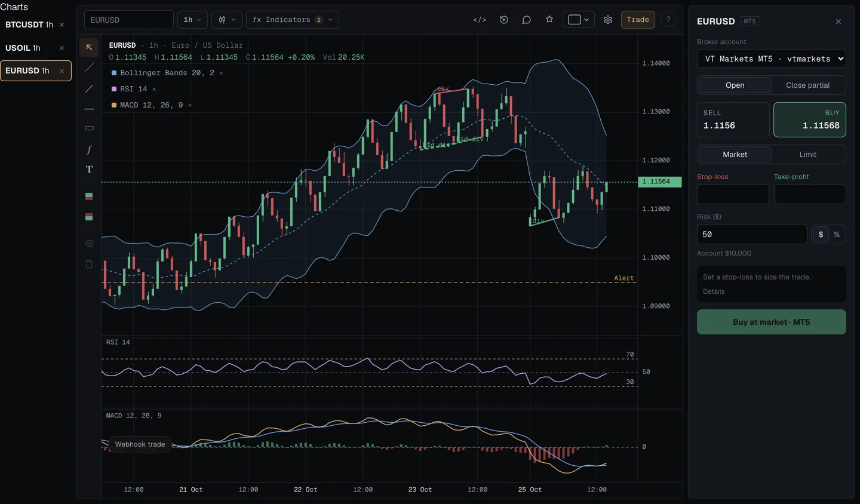The height and width of the screenshot is (504, 860).
Task: Select the cursor arrow tool
Action: pyautogui.click(x=89, y=47)
